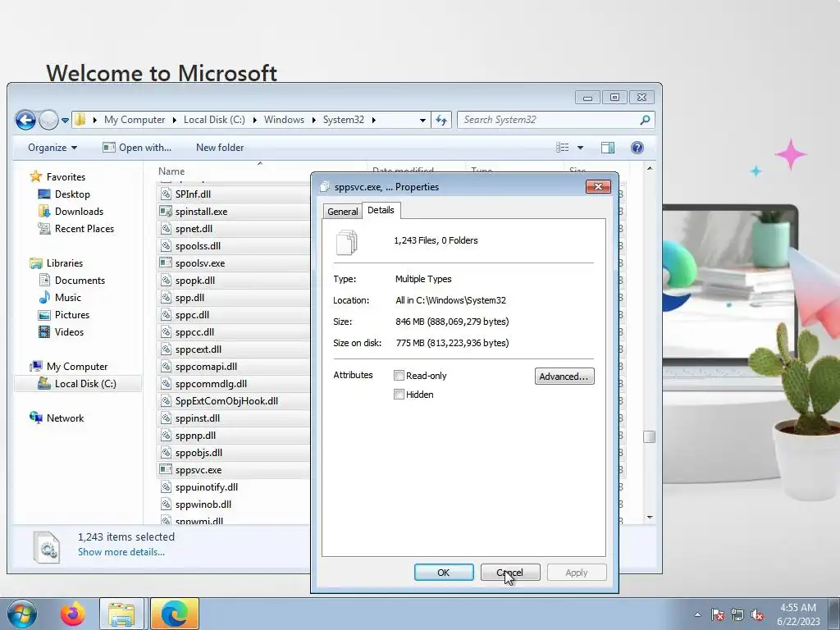Select Libraries in the navigation pane

64,263
